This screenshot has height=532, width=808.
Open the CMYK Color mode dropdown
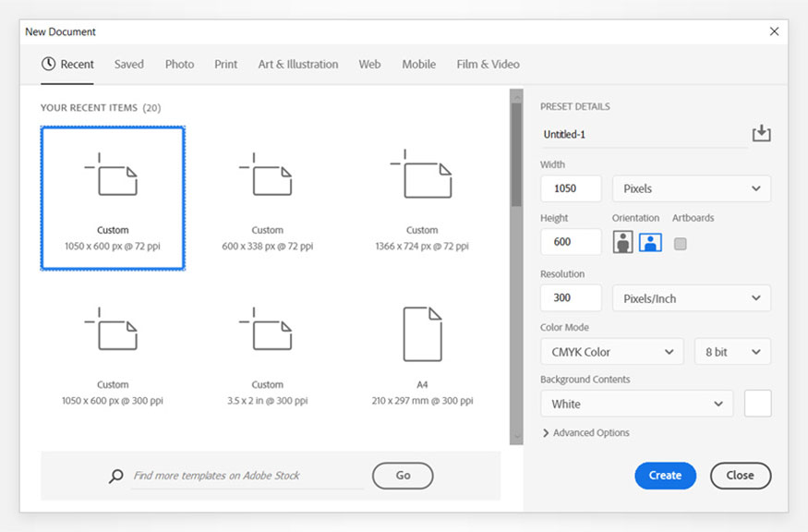[x=612, y=352]
